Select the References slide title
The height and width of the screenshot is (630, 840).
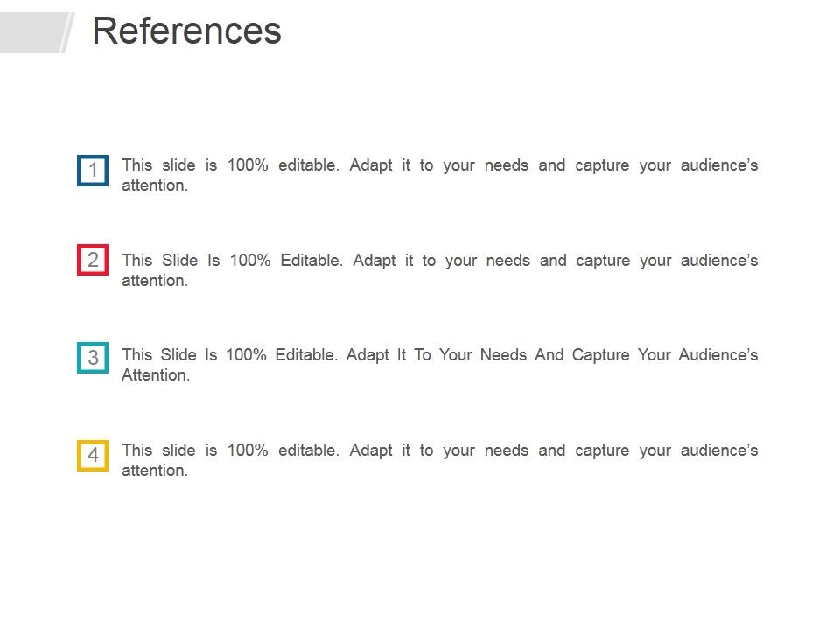(x=186, y=31)
